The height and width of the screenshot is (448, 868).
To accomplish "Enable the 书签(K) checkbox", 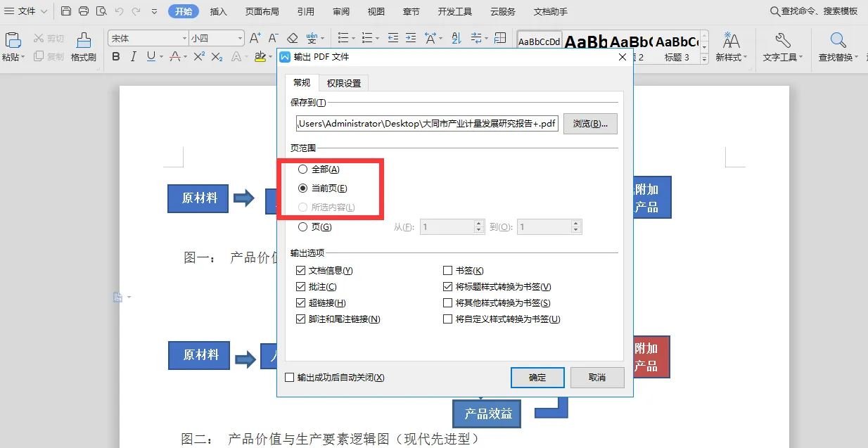I will [447, 270].
